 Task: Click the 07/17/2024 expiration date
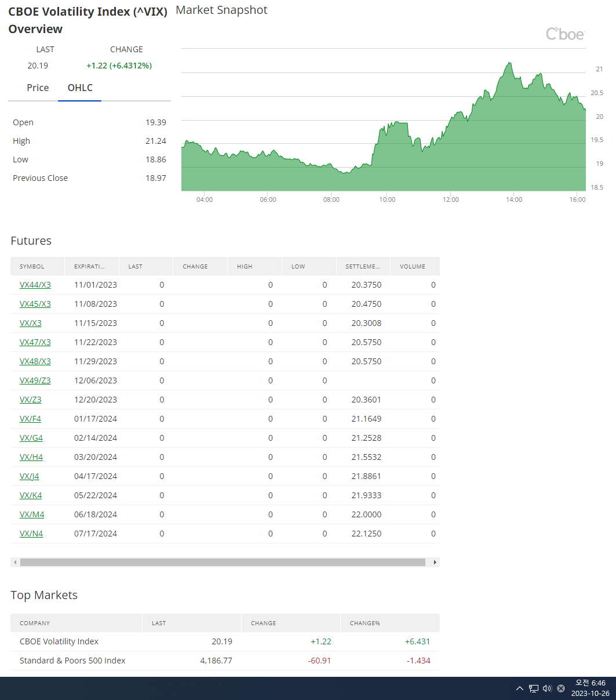[x=96, y=534]
